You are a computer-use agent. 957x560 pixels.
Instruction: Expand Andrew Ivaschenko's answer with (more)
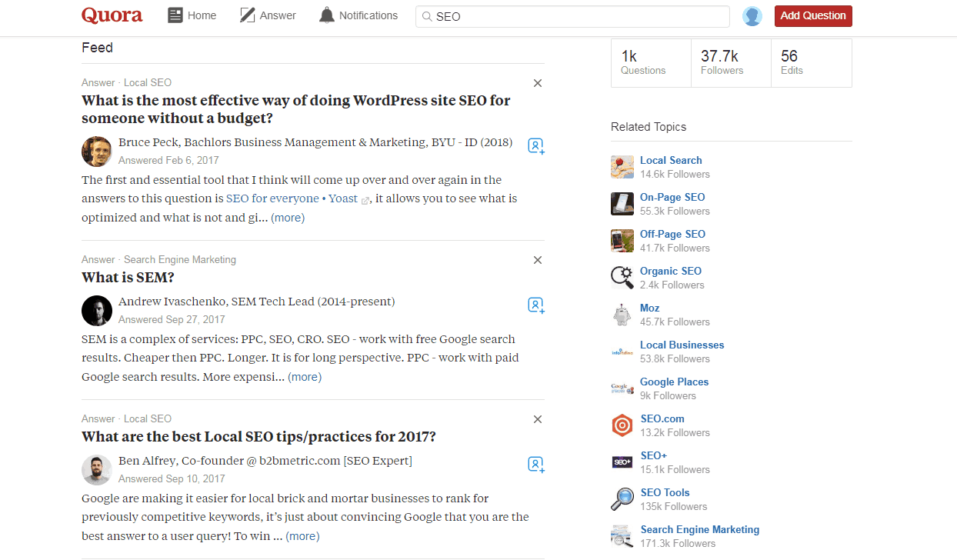point(305,377)
